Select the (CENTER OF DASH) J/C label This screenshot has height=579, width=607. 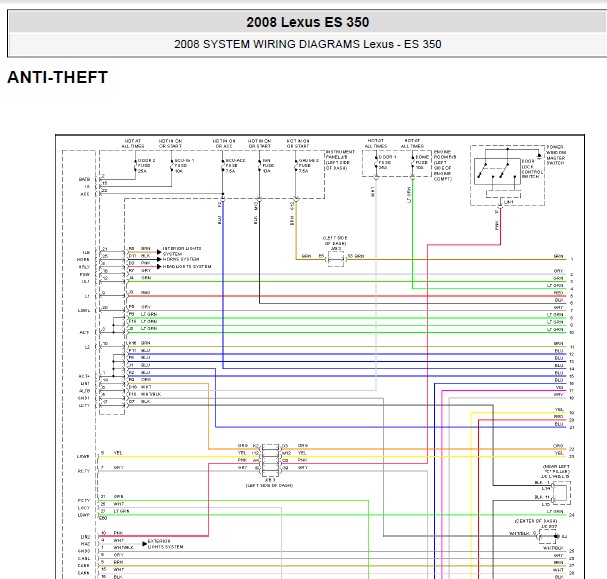coord(536,524)
